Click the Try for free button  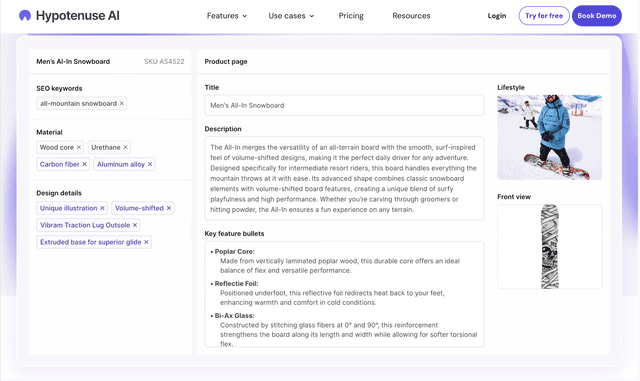[544, 16]
